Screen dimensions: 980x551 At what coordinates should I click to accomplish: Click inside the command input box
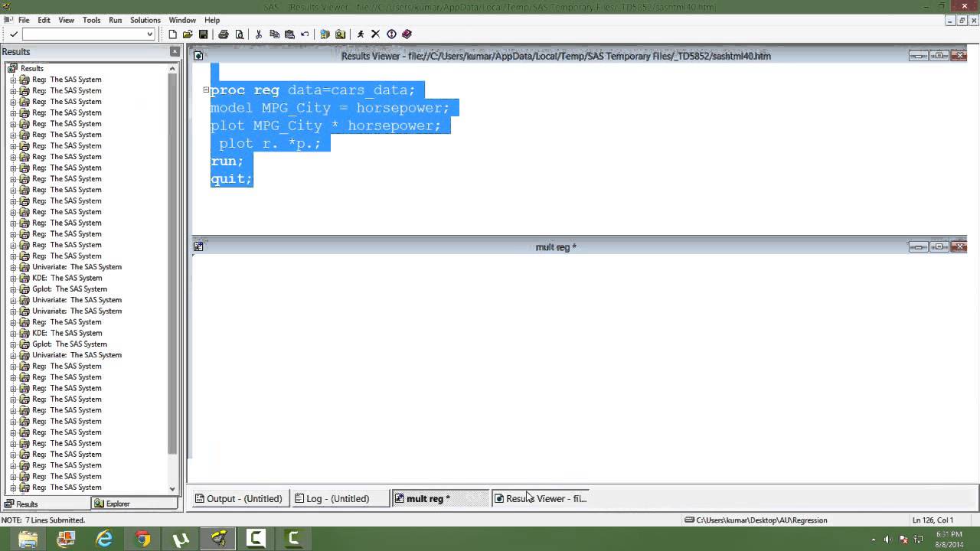click(x=83, y=34)
